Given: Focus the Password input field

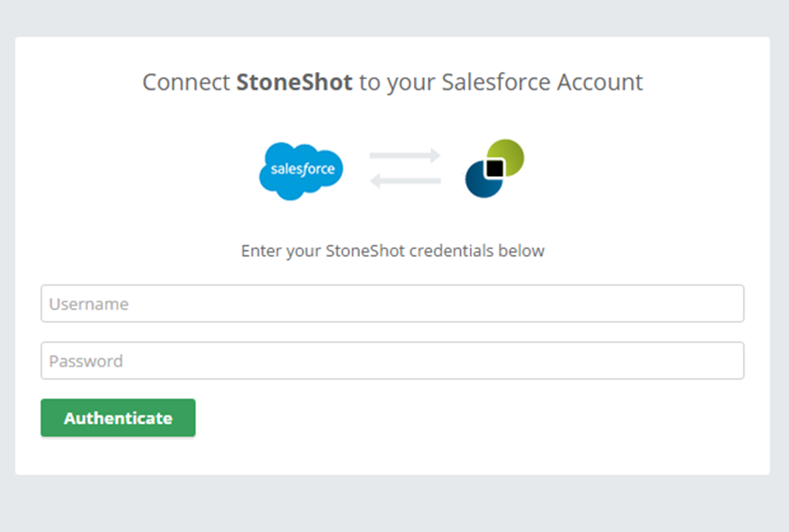Looking at the screenshot, I should click(x=393, y=361).
